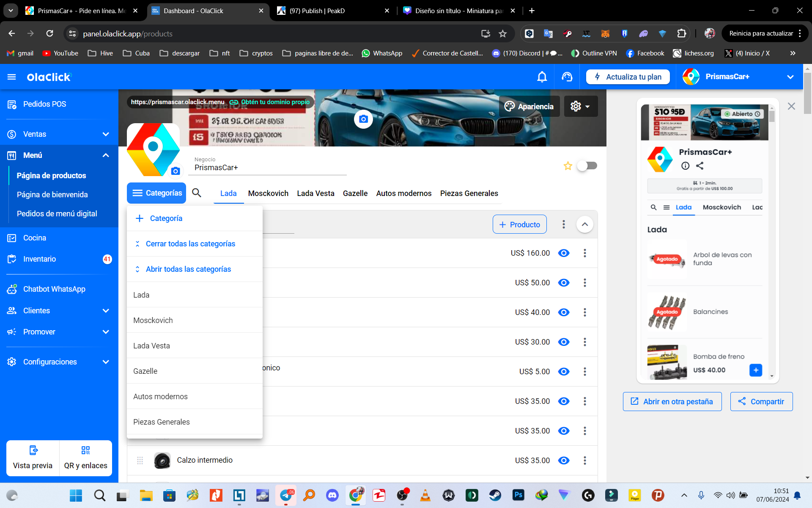Image resolution: width=812 pixels, height=508 pixels.
Task: Switch to the Gazelle category tab
Action: (355, 193)
